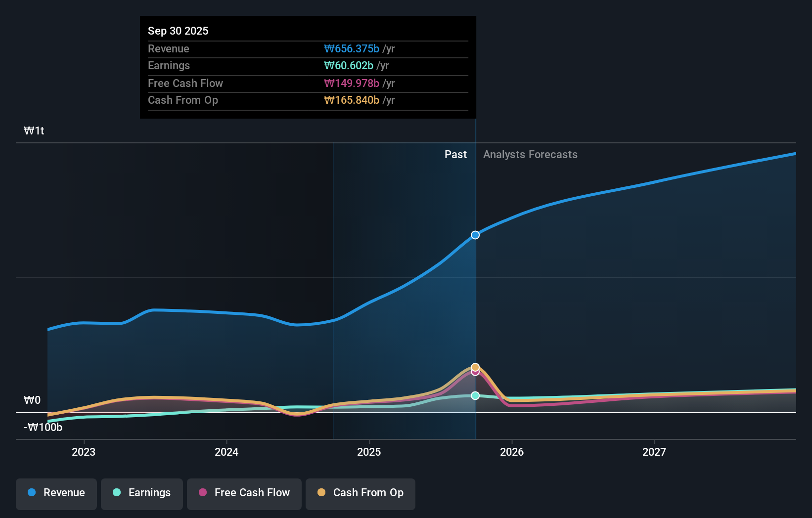Click the ₩656.375b Revenue value link
Image resolution: width=812 pixels, height=518 pixels.
[x=352, y=49]
